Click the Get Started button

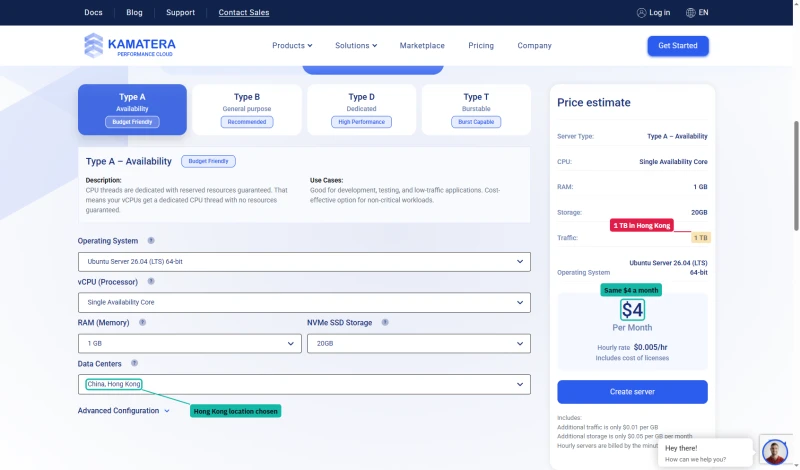[x=678, y=45]
